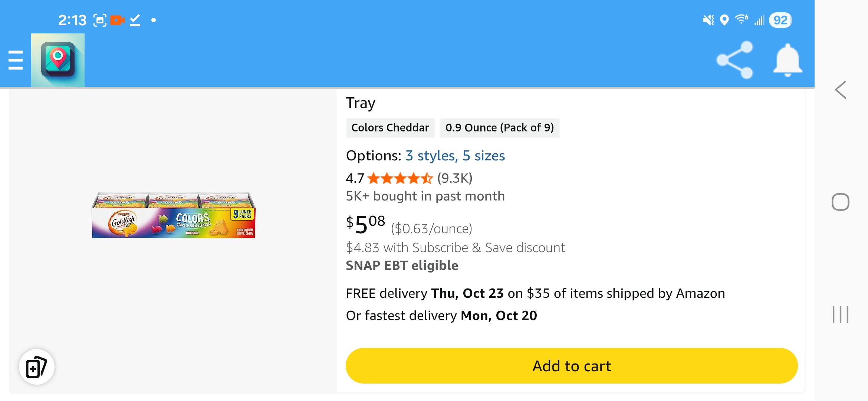Image resolution: width=868 pixels, height=401 pixels.
Task: Tap the floating add-to-collection icon
Action: click(x=37, y=367)
